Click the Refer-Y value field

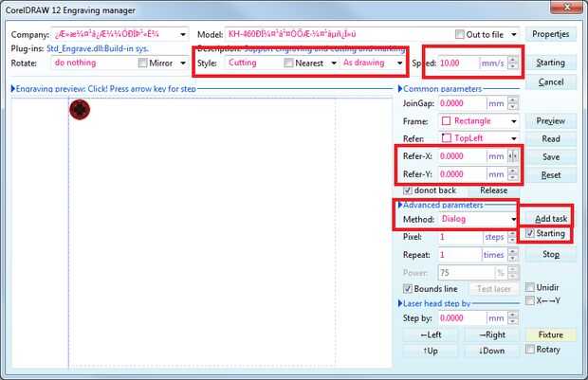(462, 174)
